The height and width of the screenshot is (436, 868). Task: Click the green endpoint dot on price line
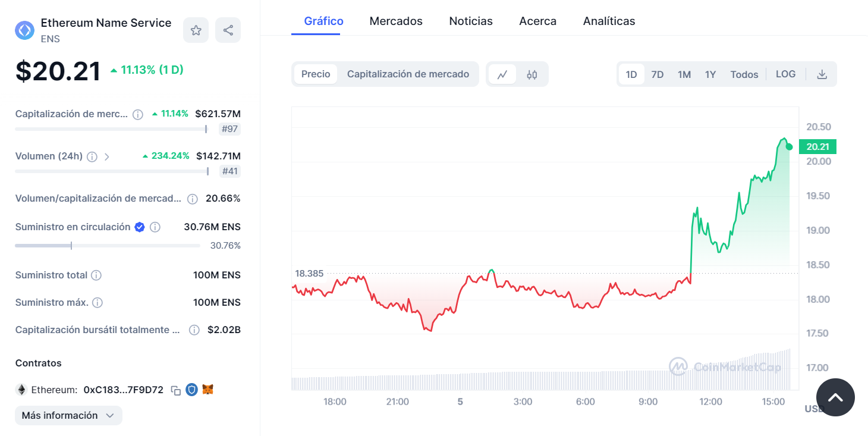click(x=789, y=147)
